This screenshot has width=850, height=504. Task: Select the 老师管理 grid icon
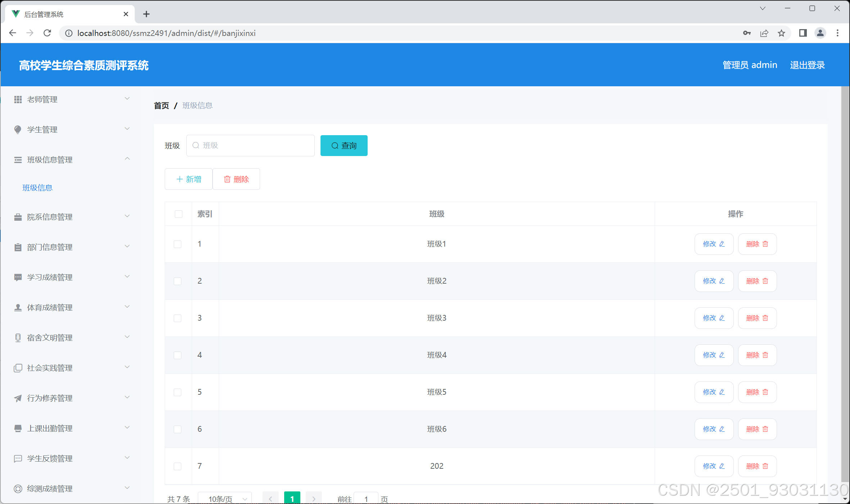(x=18, y=99)
